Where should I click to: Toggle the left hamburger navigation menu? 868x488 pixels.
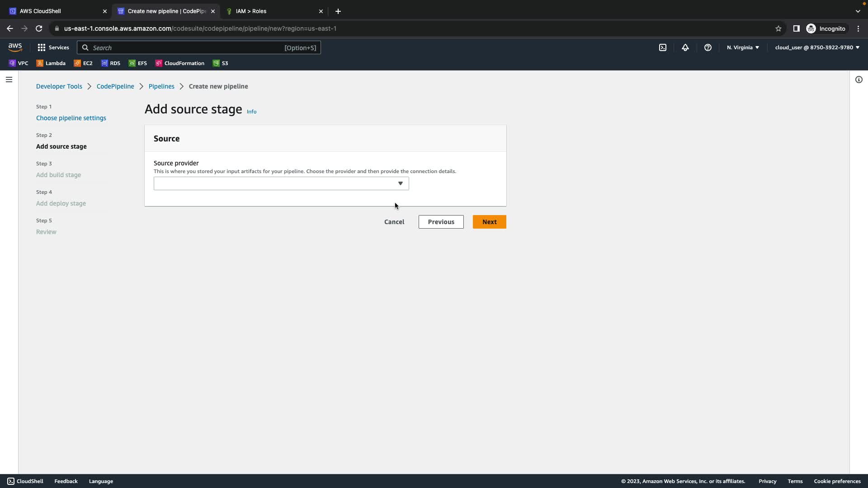(x=9, y=80)
